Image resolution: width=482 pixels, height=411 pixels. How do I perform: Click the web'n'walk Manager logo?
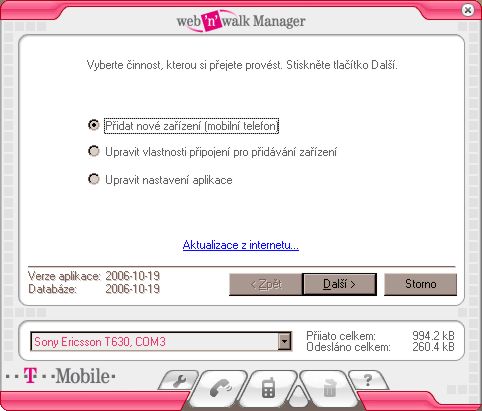point(241,22)
